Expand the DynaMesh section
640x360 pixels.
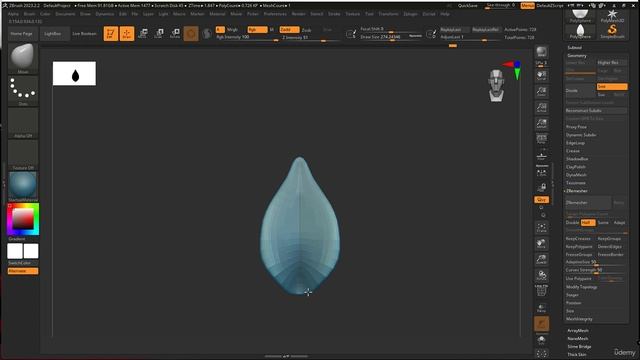[576, 175]
